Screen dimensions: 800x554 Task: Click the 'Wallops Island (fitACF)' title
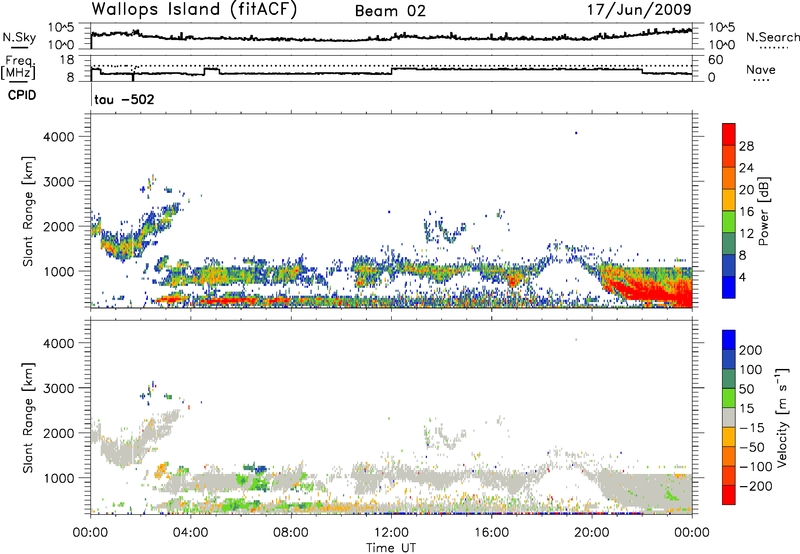click(194, 10)
